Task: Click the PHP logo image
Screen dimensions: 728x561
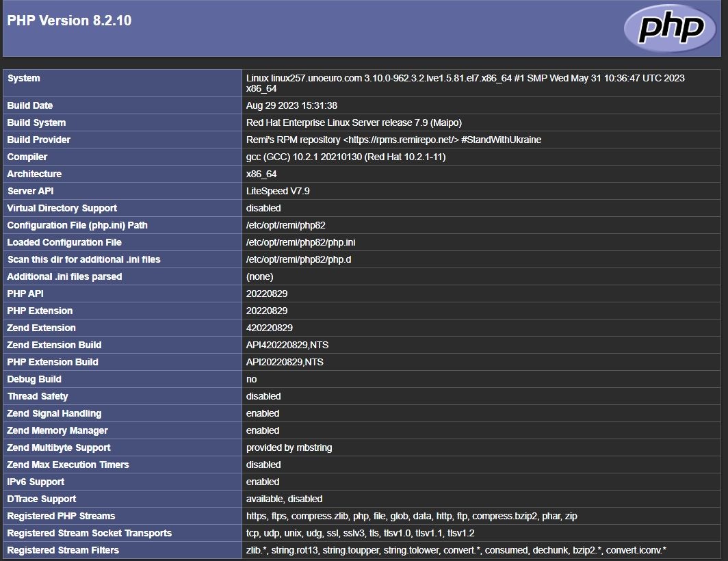Action: pyautogui.click(x=671, y=28)
